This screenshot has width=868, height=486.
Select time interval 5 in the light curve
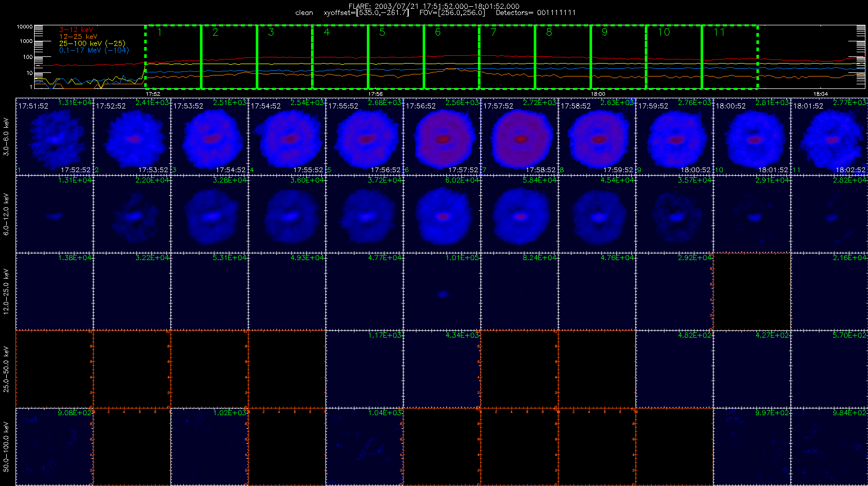[396, 57]
